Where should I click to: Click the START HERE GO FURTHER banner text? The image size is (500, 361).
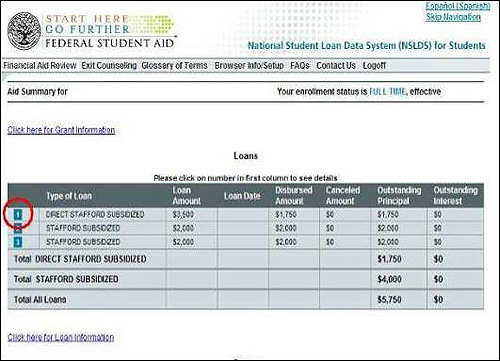(88, 24)
